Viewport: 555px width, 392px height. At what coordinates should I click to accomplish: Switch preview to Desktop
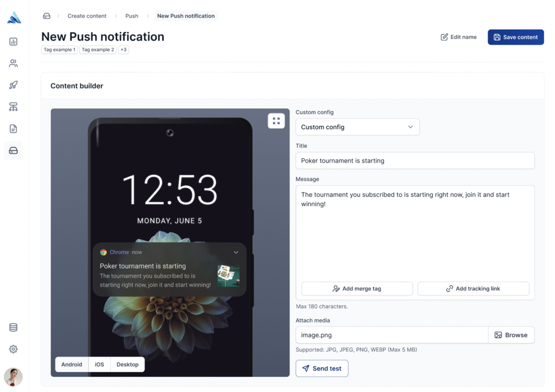[127, 364]
